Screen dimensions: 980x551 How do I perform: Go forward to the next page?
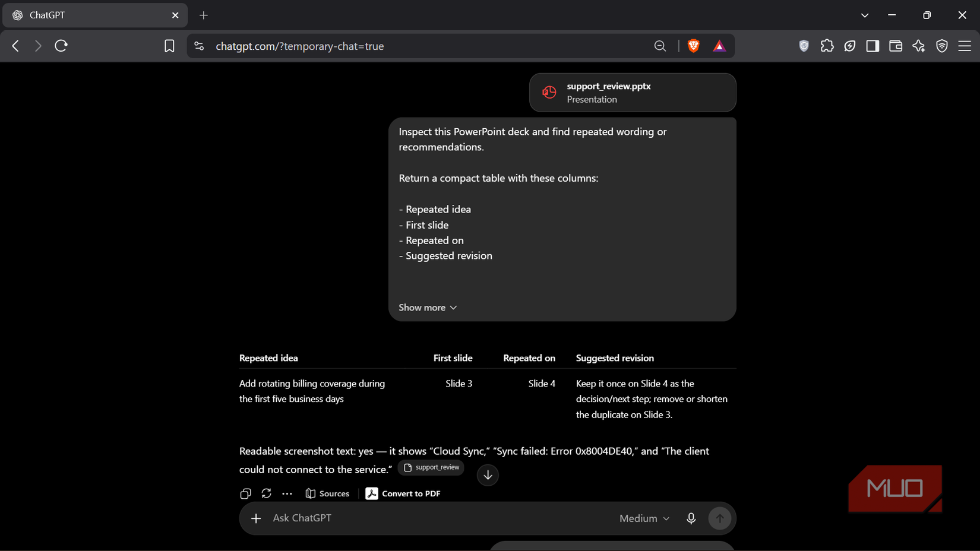(x=38, y=46)
